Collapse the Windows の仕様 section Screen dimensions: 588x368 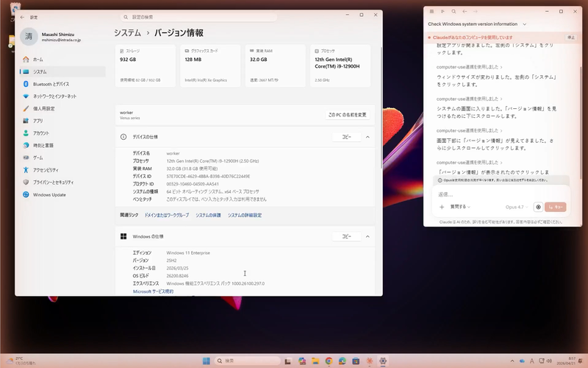coord(367,236)
